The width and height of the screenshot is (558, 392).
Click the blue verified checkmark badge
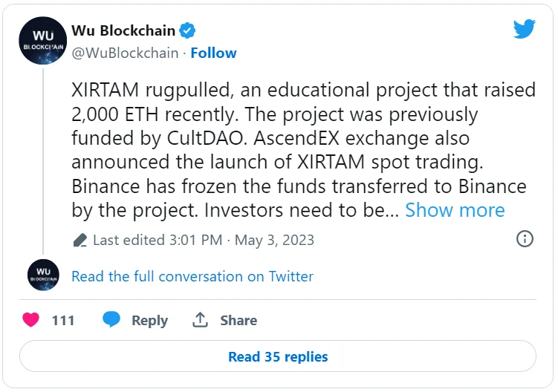click(x=189, y=30)
